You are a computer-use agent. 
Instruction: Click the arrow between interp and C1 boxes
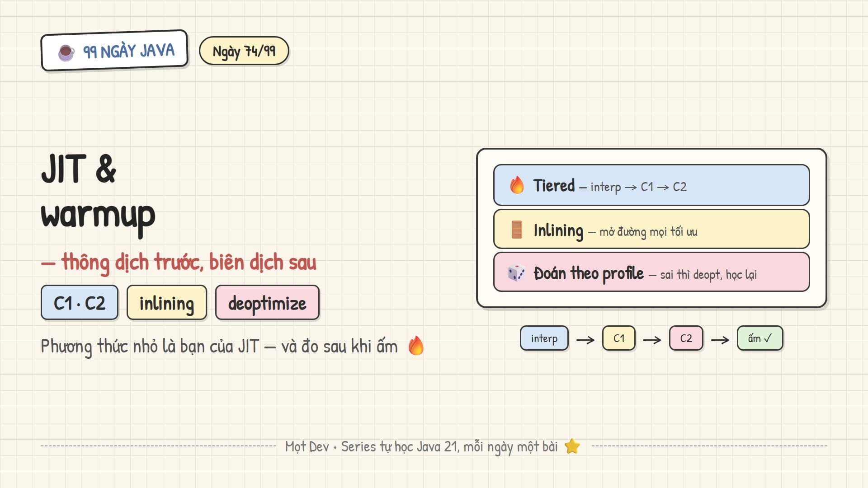[x=585, y=340]
